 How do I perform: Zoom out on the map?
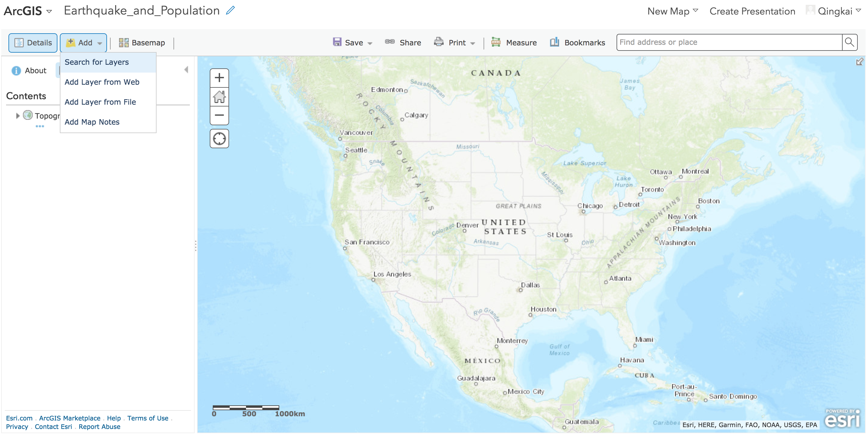(219, 115)
